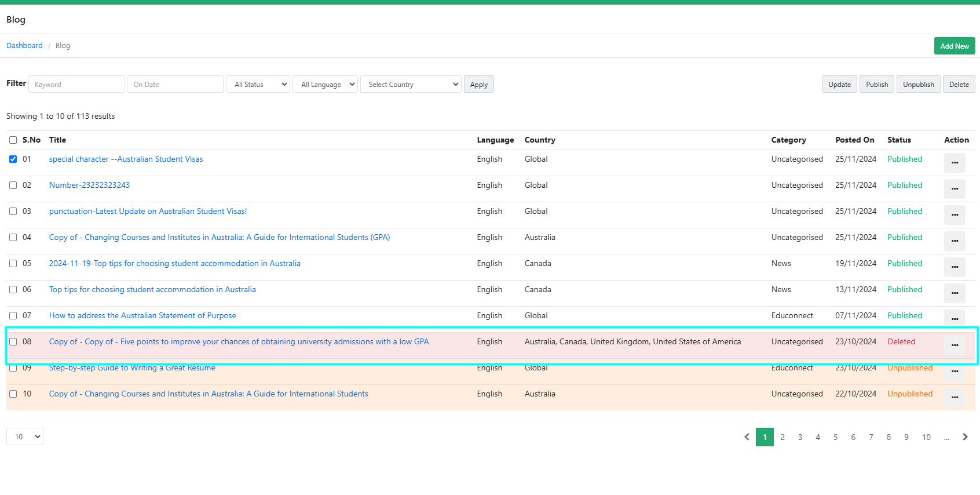This screenshot has width=980, height=495.
Task: Open action menu for row 05 dated 19/11/2024
Action: pos(955,267)
